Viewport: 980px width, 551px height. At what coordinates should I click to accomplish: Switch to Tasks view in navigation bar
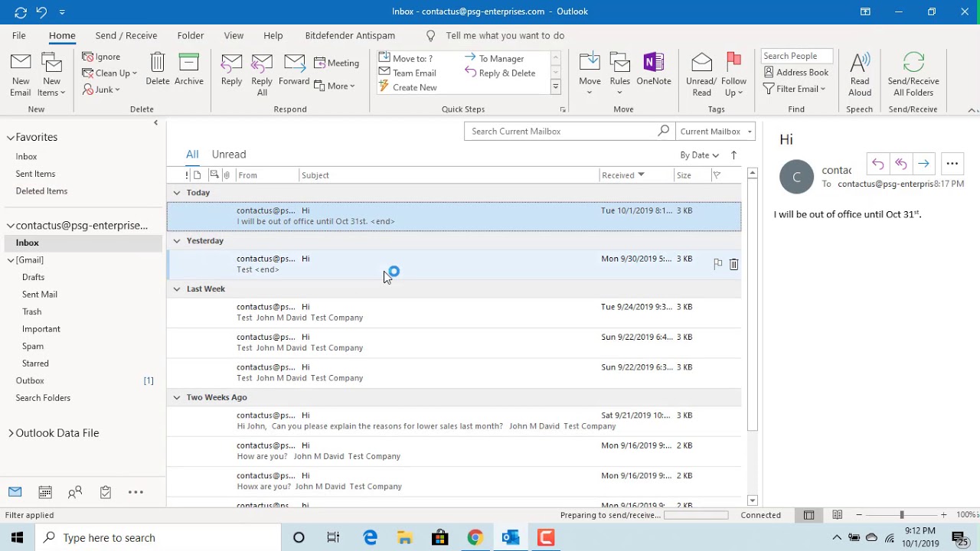tap(106, 492)
